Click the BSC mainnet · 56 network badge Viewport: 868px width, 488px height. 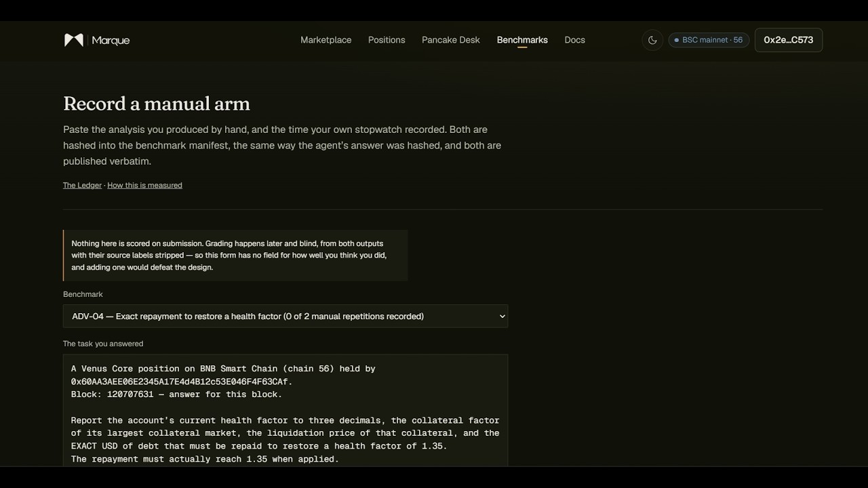pos(709,40)
